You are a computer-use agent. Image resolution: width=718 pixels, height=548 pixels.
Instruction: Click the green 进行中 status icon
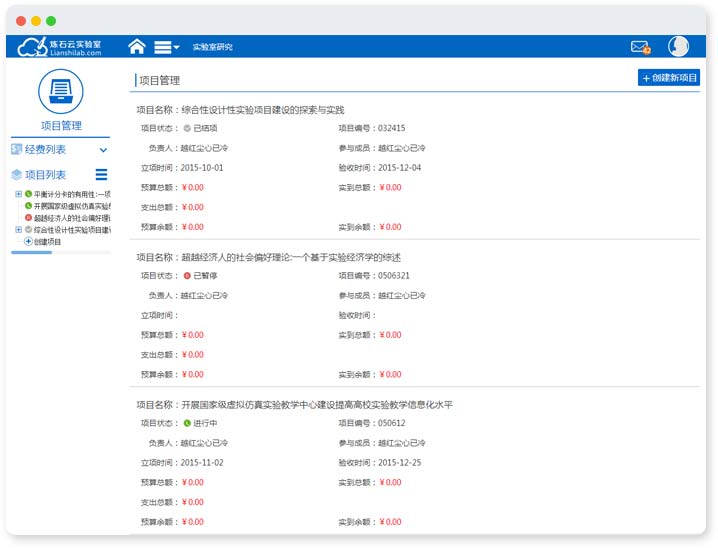point(187,423)
